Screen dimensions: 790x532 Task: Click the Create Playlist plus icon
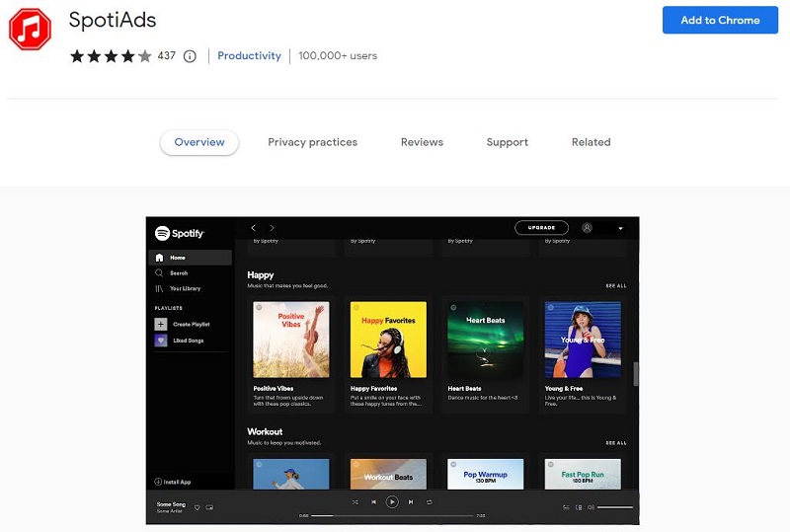(x=161, y=324)
